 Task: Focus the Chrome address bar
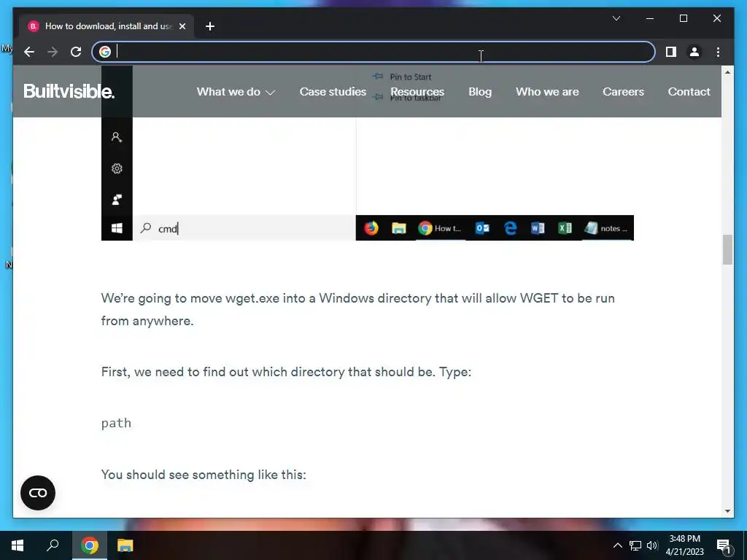[373, 52]
